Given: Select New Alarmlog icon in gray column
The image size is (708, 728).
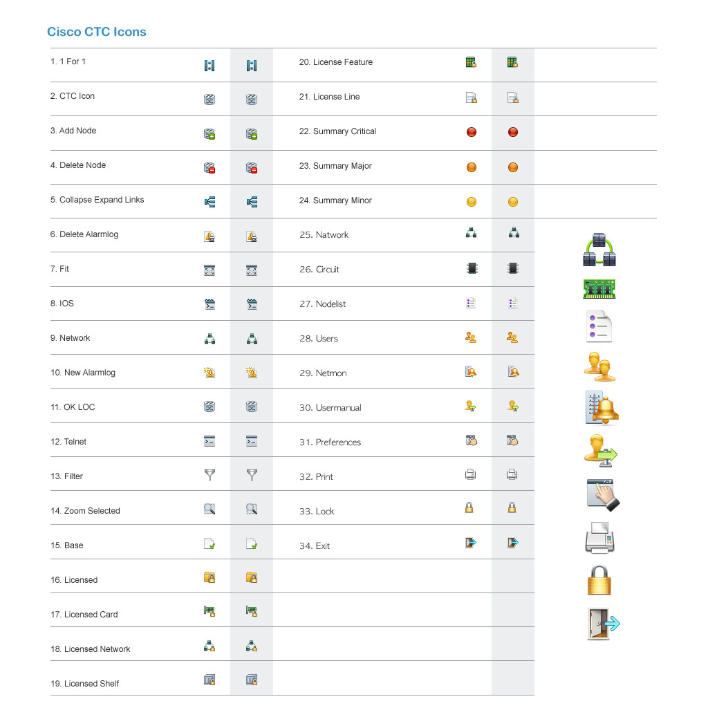Looking at the screenshot, I should (252, 373).
